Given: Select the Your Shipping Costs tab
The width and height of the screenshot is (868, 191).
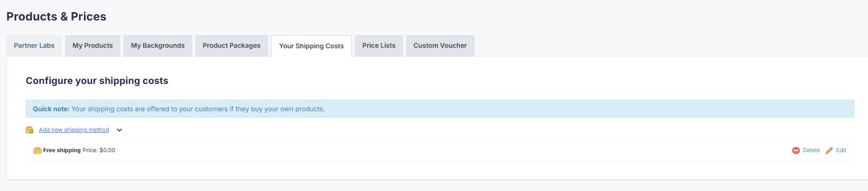Looking at the screenshot, I should [x=311, y=46].
